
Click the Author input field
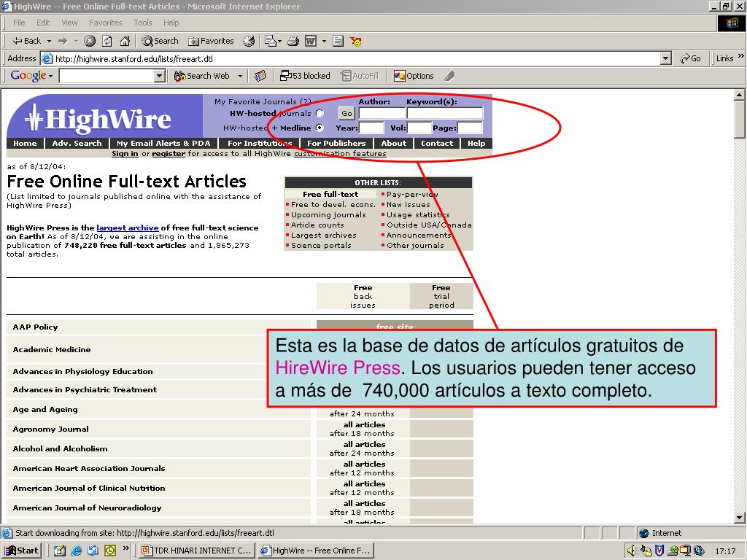382,113
